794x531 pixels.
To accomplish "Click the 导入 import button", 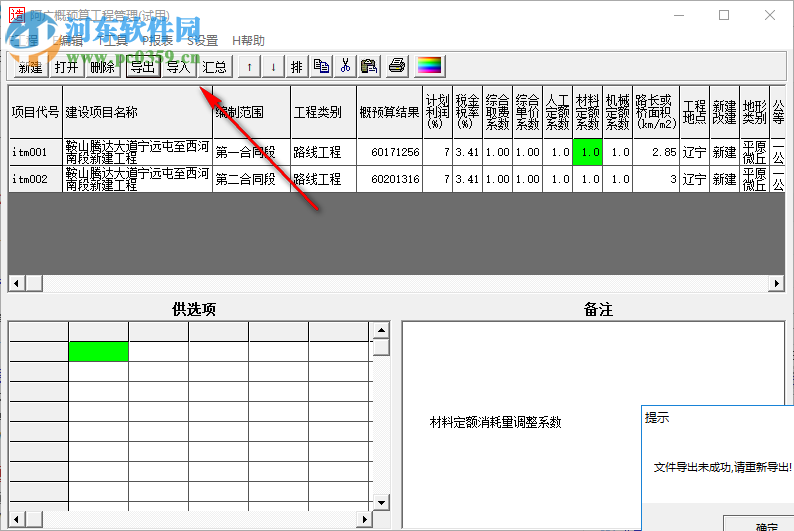I will coord(179,66).
